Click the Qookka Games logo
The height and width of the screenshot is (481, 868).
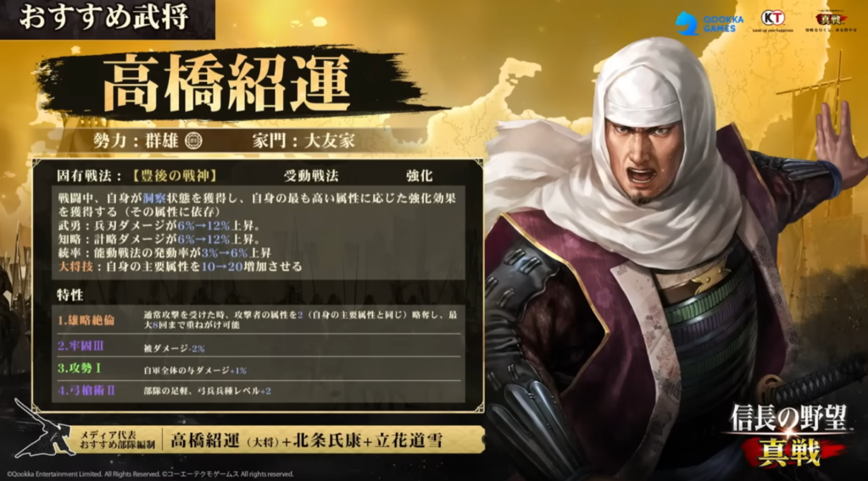tap(709, 23)
